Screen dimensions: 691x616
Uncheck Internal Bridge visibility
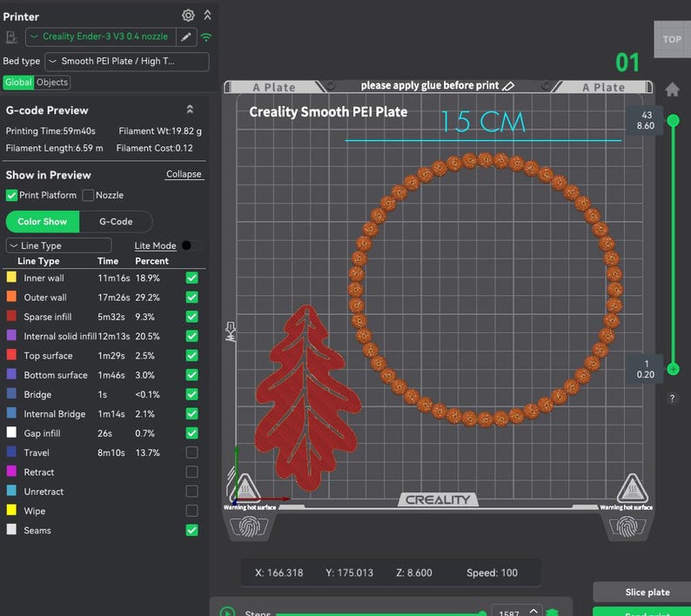tap(191, 414)
